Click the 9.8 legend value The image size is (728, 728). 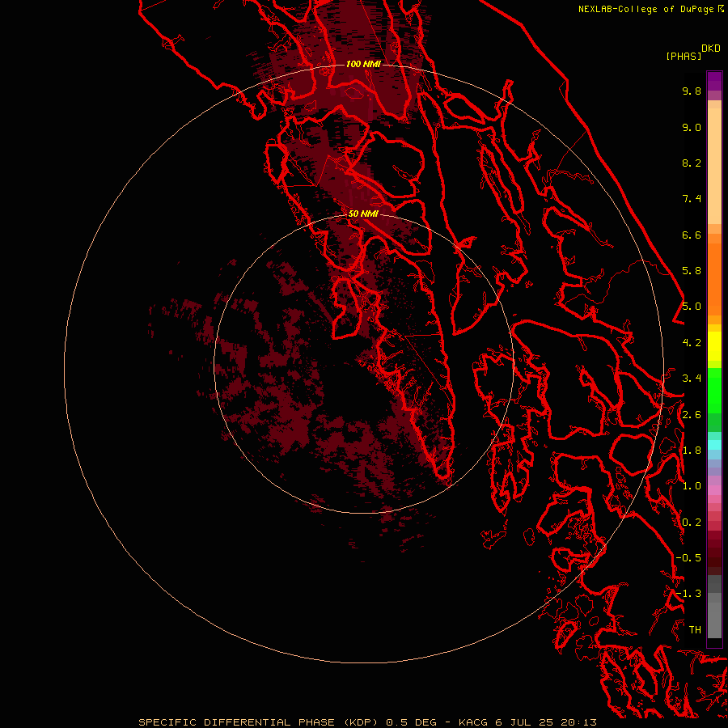[x=692, y=91]
